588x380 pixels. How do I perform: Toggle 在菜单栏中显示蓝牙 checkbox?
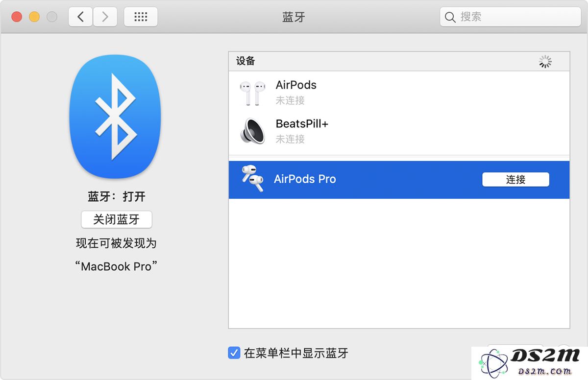[234, 353]
